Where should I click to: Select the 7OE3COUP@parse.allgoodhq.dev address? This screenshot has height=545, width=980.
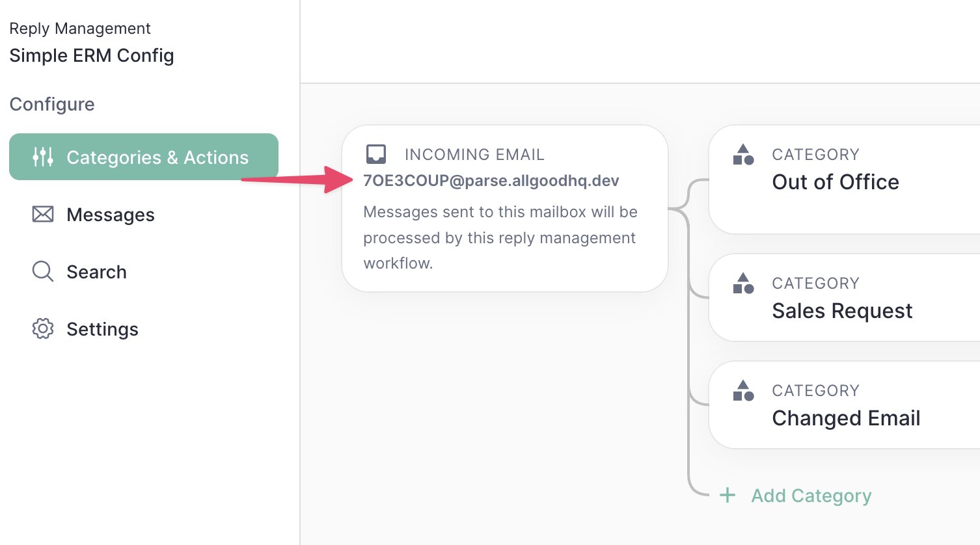pyautogui.click(x=491, y=181)
